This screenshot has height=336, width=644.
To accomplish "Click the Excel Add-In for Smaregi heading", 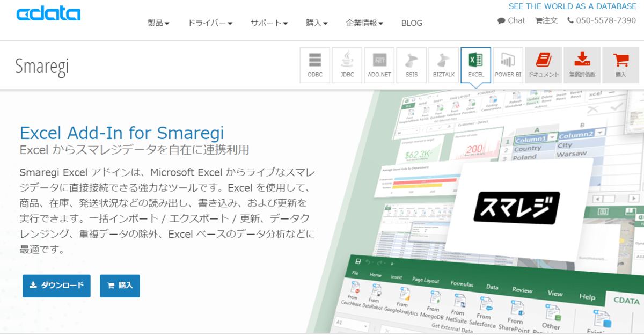I will coord(121,133).
